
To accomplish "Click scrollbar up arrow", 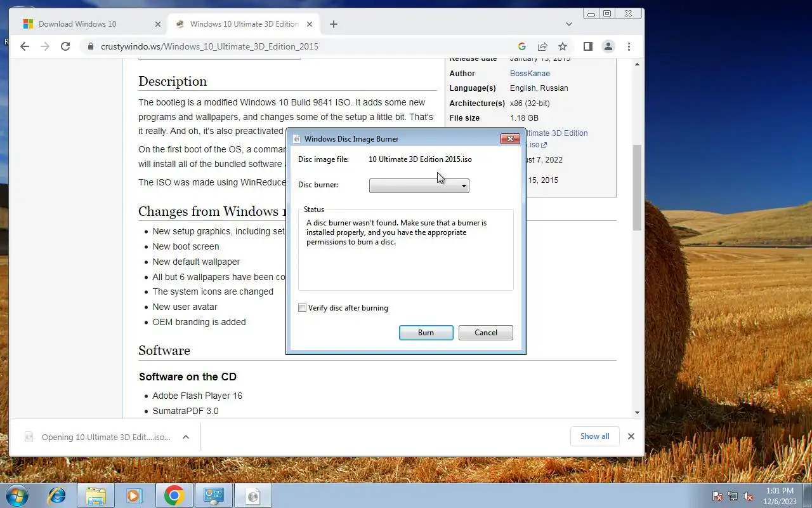I will tap(637, 64).
